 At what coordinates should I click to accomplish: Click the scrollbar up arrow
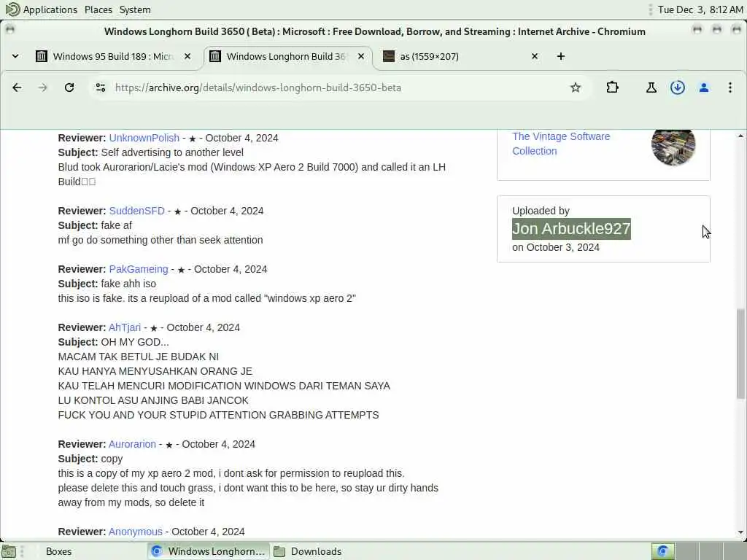click(x=740, y=136)
